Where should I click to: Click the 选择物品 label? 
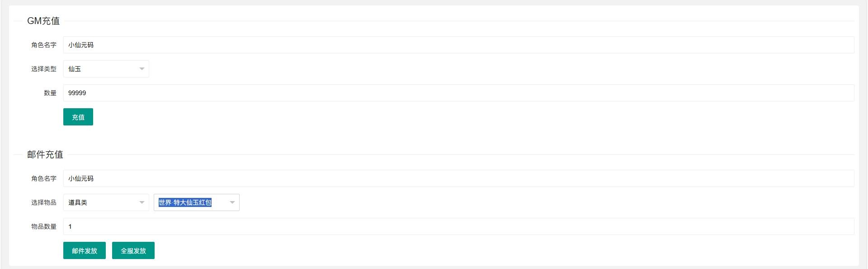click(44, 202)
